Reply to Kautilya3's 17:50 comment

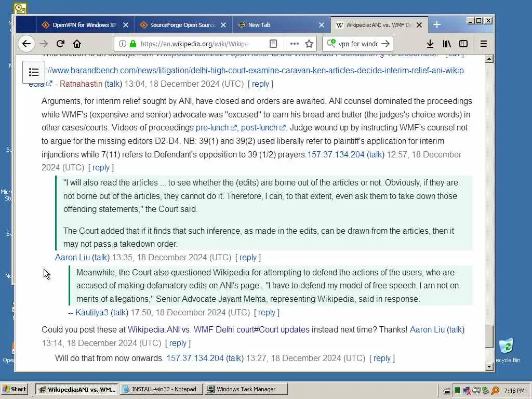[x=267, y=312]
